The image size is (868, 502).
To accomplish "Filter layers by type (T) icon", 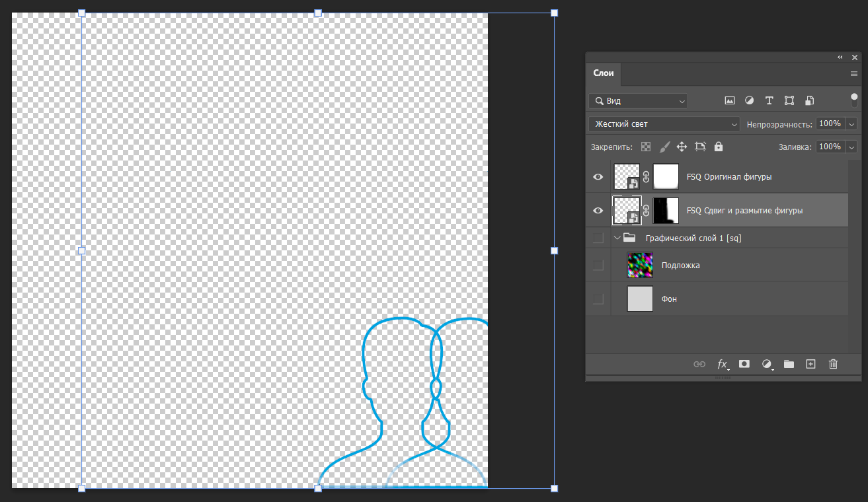I will click(x=769, y=101).
